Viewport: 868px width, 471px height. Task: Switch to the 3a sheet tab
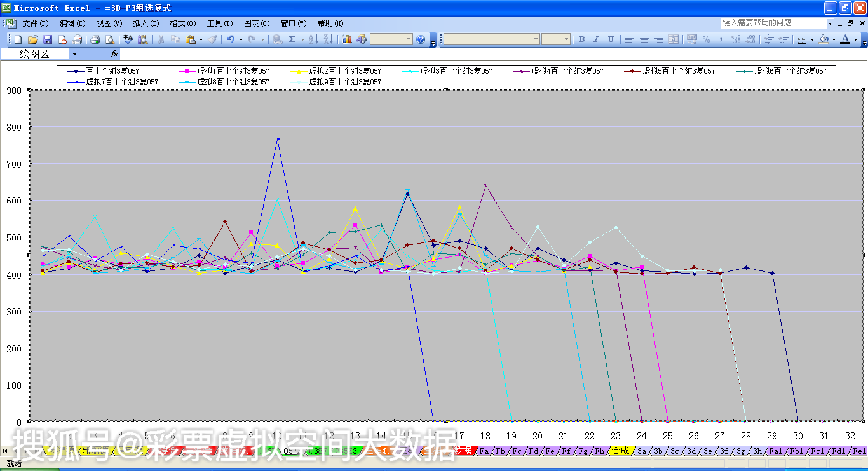[642, 451]
